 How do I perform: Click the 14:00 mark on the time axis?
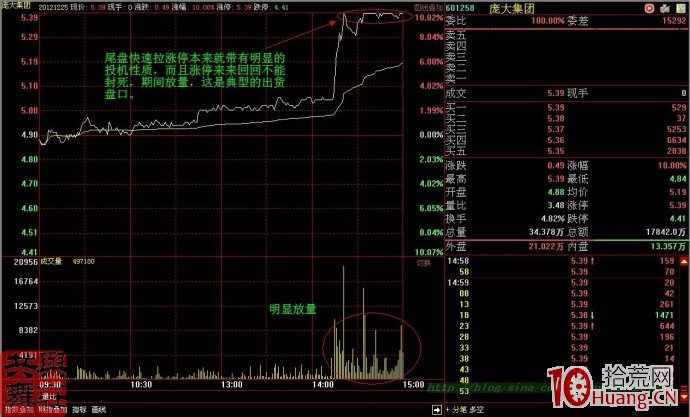[x=323, y=385]
